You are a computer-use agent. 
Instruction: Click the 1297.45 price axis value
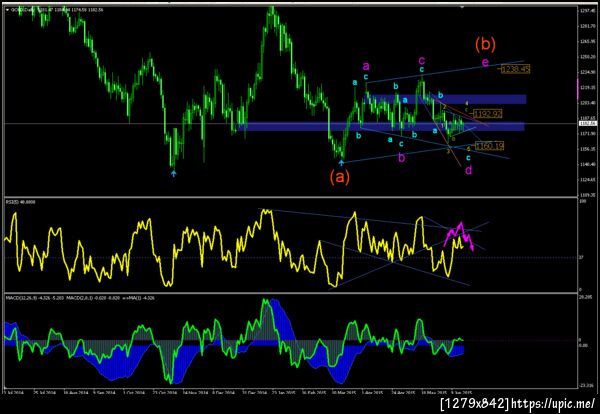pos(587,11)
